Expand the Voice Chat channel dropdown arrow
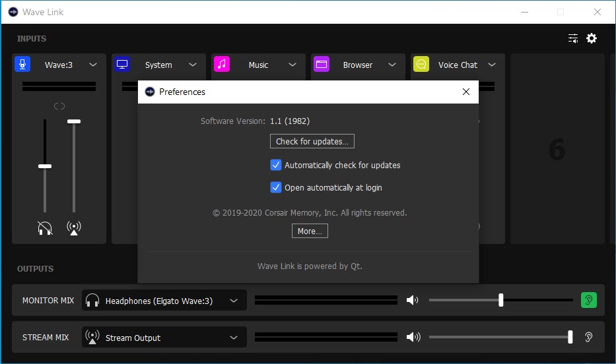616x364 pixels. pyautogui.click(x=492, y=65)
